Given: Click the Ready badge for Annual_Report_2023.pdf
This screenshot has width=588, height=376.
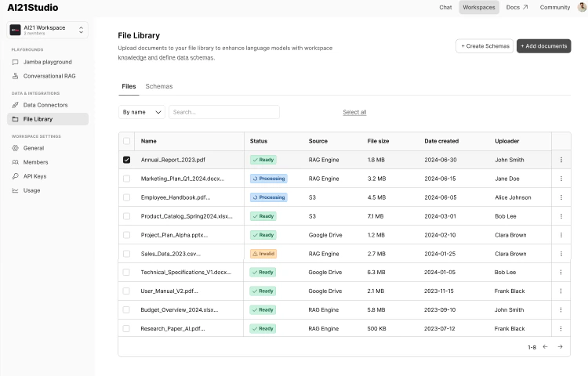Looking at the screenshot, I should point(263,160).
